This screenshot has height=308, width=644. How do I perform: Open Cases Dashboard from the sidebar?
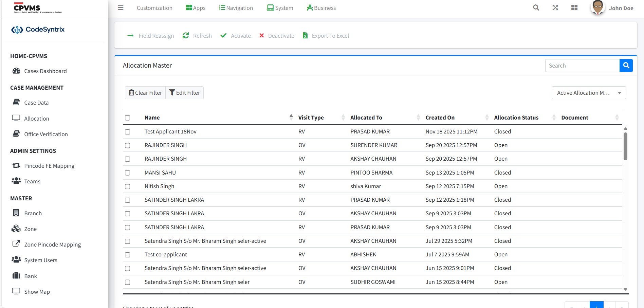point(45,71)
